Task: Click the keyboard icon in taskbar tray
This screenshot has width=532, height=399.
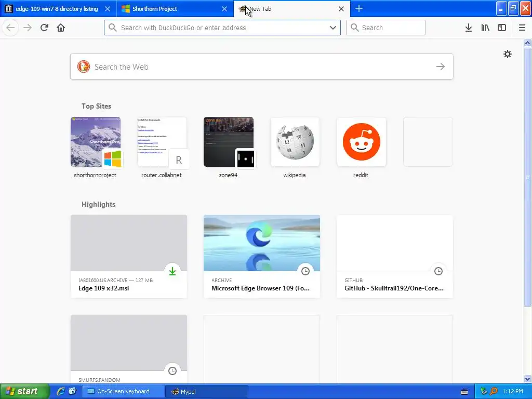Action: point(464,392)
